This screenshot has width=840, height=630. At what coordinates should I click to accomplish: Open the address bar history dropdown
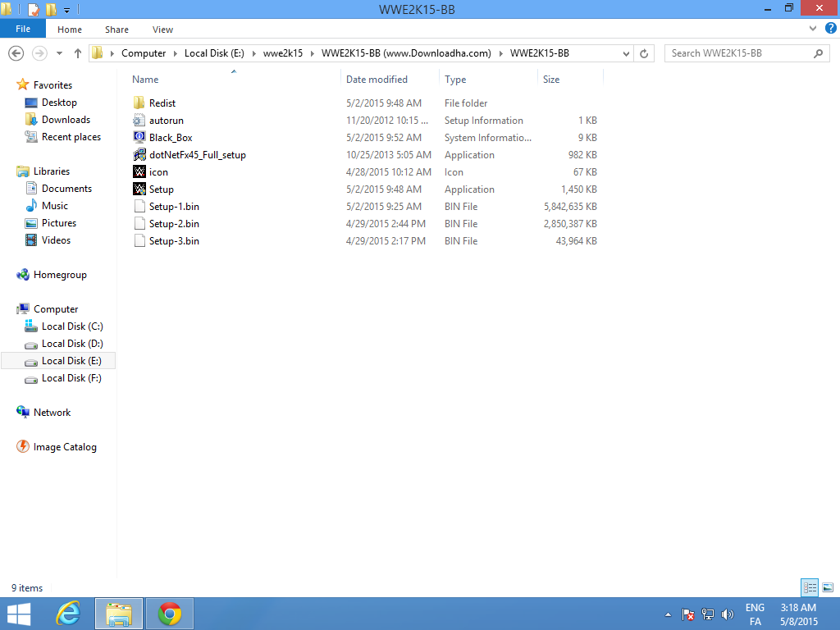point(626,53)
